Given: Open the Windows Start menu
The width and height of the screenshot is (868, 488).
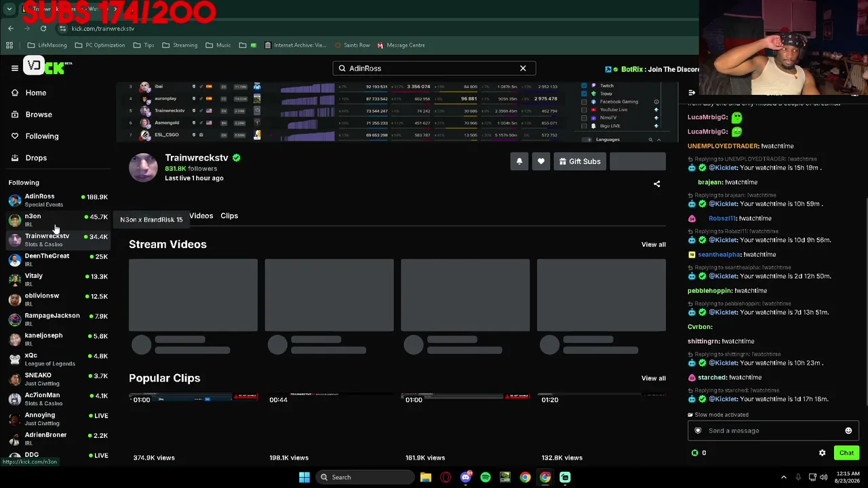Looking at the screenshot, I should pyautogui.click(x=304, y=477).
